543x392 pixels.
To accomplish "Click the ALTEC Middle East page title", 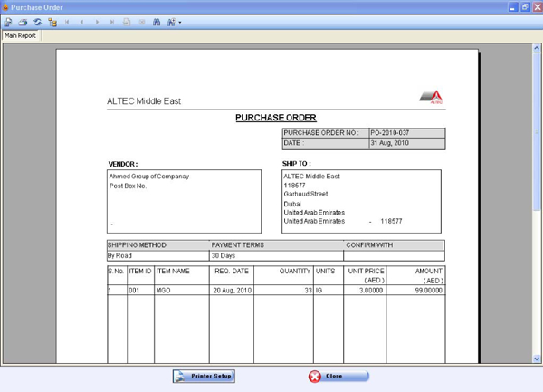I will tap(144, 101).
